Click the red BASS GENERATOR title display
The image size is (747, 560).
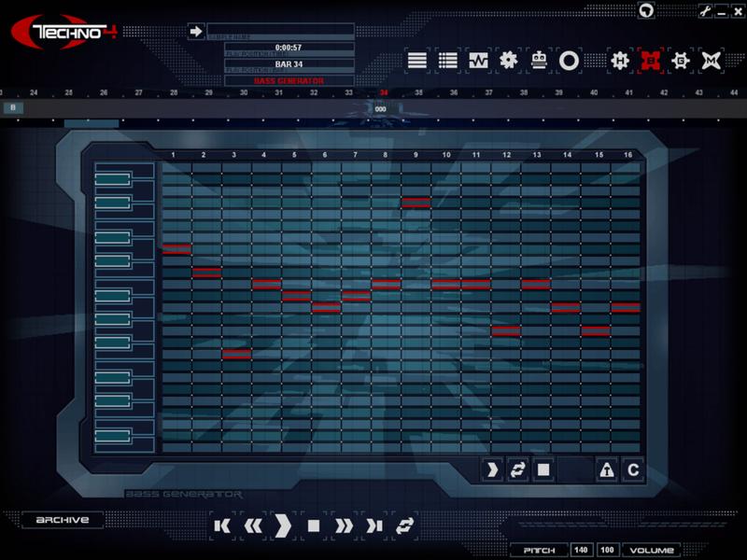pos(289,81)
